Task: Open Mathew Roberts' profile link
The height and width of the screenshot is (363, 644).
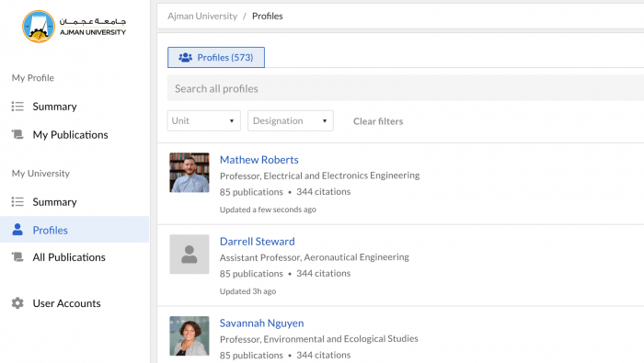Action: pyautogui.click(x=259, y=160)
